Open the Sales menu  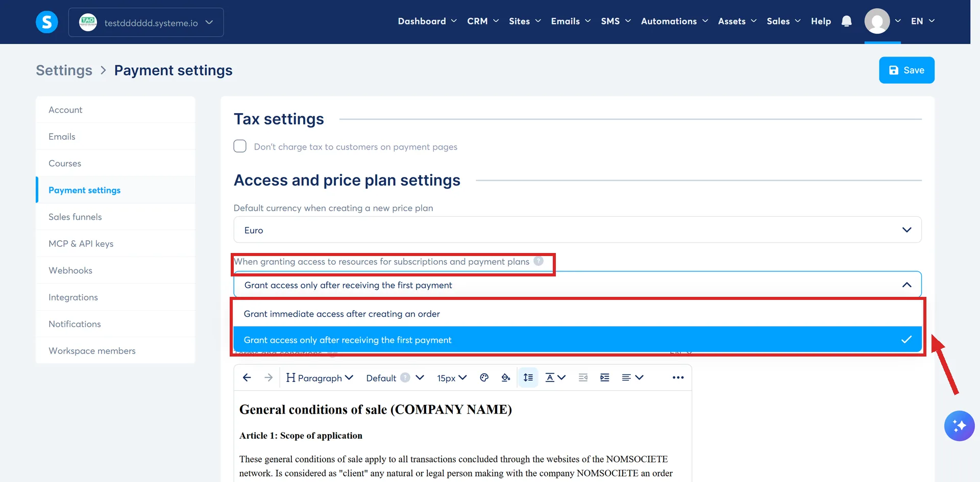[x=783, y=21]
